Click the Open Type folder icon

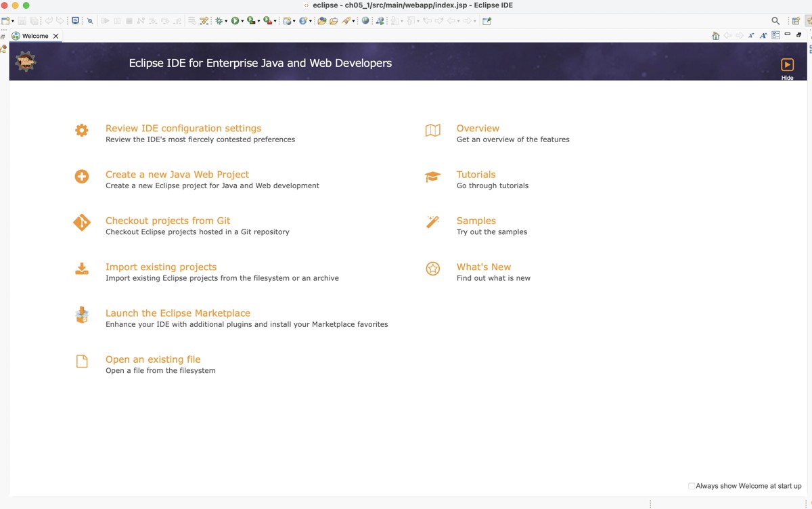[322, 21]
